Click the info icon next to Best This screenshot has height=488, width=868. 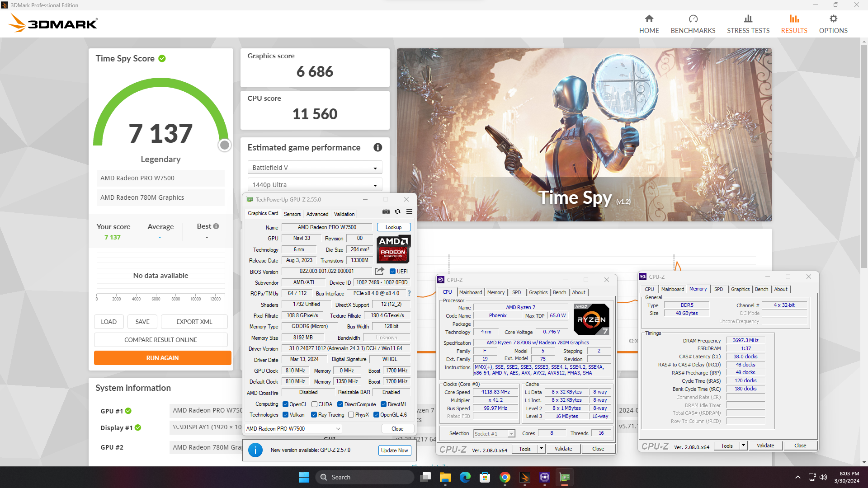coord(216,226)
